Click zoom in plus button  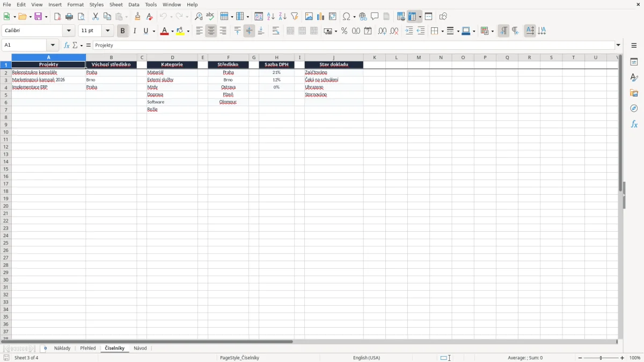pos(623,358)
